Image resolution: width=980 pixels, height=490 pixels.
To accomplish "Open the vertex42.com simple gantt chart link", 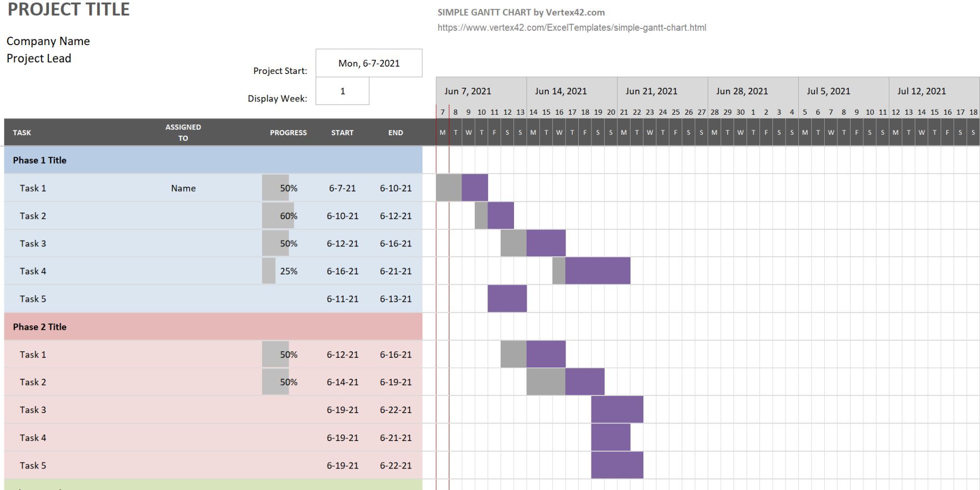I will point(571,28).
